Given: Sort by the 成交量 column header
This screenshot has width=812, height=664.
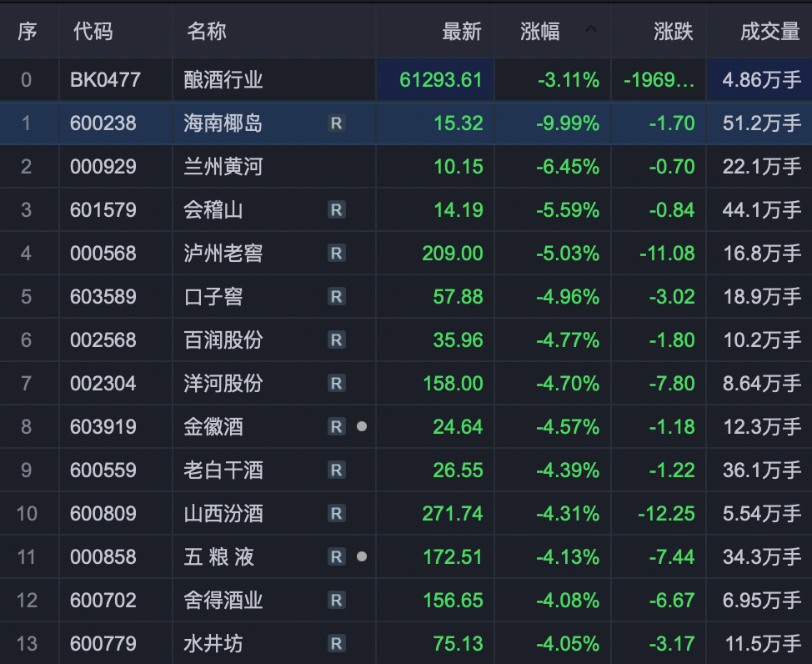Looking at the screenshot, I should click(x=770, y=32).
